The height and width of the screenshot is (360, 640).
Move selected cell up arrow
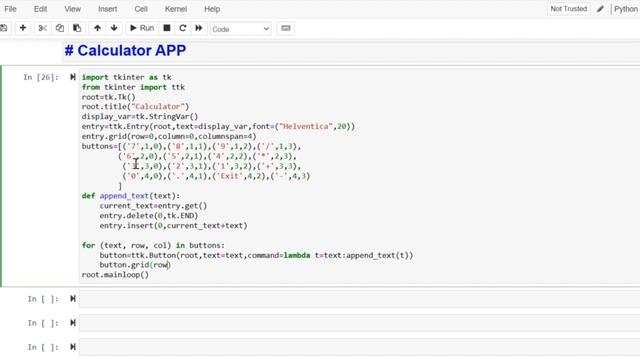(97, 28)
